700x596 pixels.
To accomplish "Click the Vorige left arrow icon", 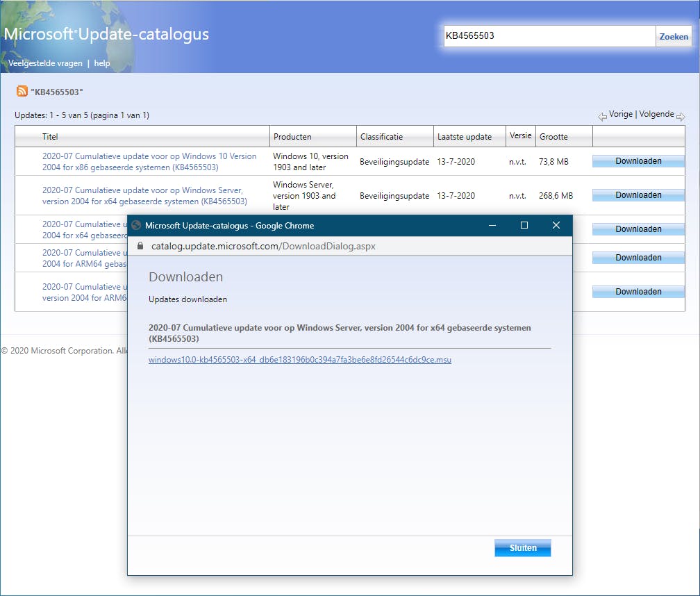I will click(602, 117).
